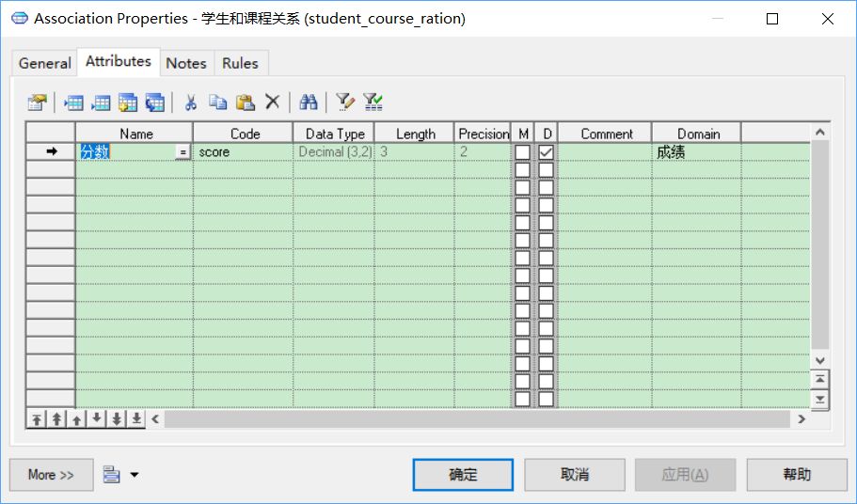Click the Copy icon in toolbar
857x504 pixels.
click(x=218, y=102)
